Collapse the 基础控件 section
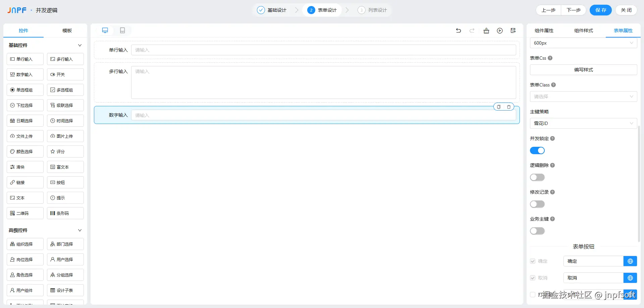Image resolution: width=644 pixels, height=308 pixels. (x=80, y=45)
